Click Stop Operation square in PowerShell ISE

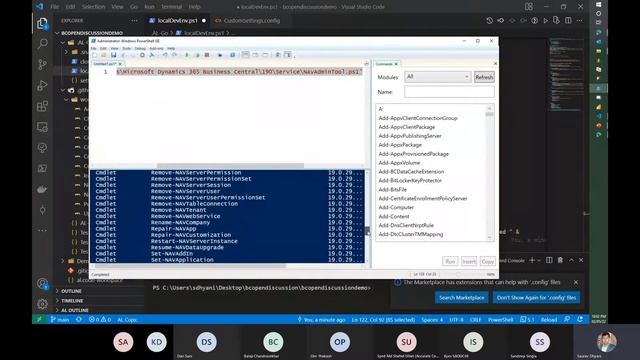[x=207, y=55]
